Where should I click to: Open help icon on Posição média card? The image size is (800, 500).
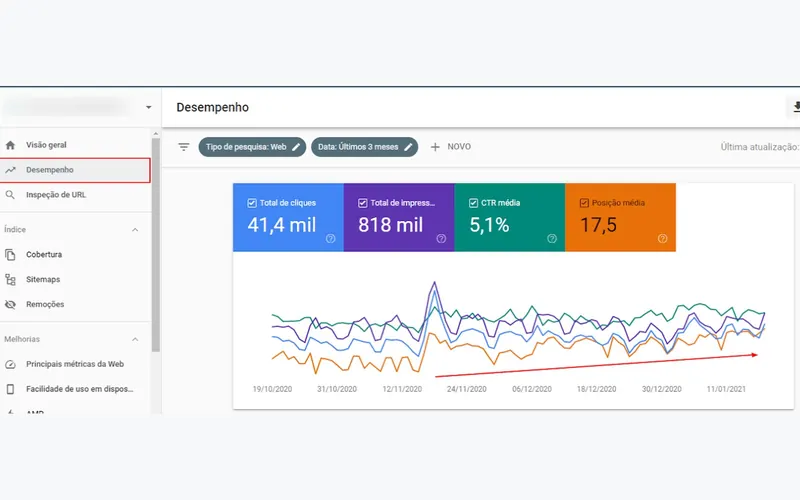pos(662,238)
